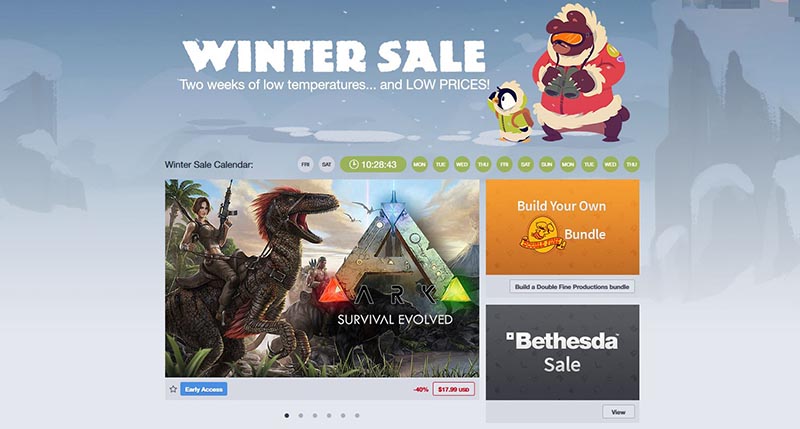Viewport: 800px width, 429px height.
Task: Click the Double Fine logo in bundle tile
Action: [542, 234]
